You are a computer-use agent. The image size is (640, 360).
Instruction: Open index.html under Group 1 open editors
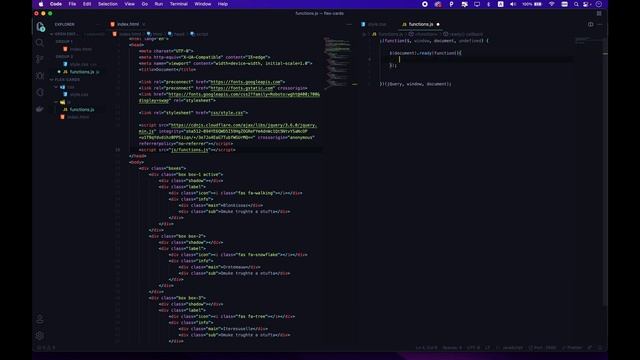coord(80,49)
